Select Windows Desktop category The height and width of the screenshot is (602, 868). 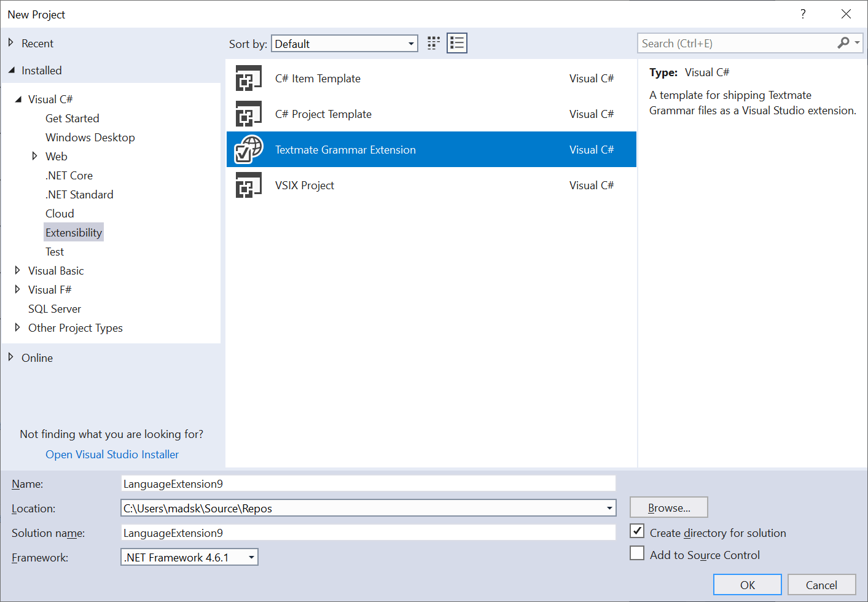pyautogui.click(x=90, y=137)
